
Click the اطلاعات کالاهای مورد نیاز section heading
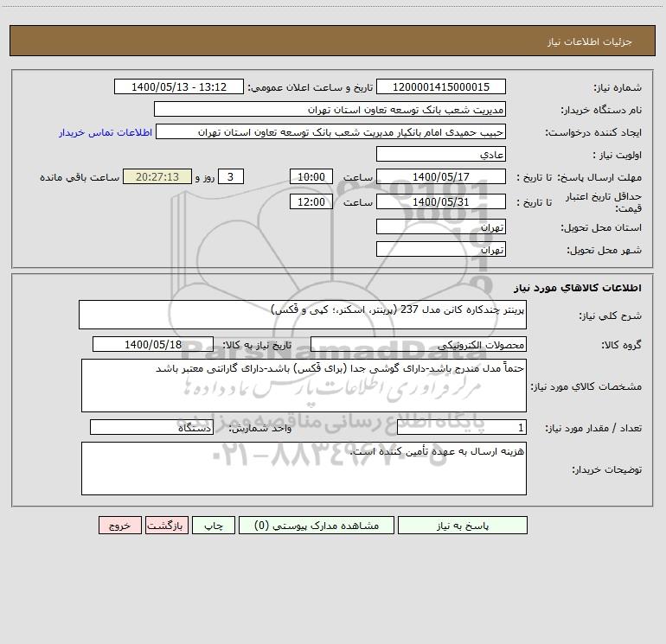click(x=577, y=288)
